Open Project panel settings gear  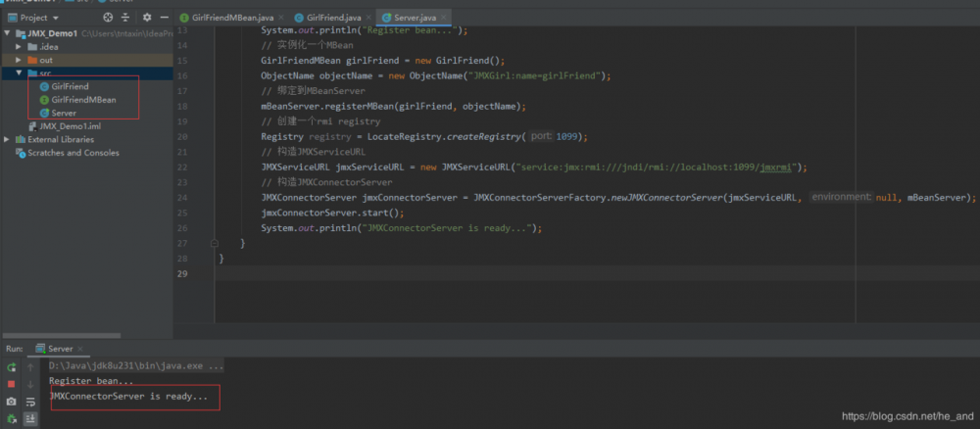point(147,18)
